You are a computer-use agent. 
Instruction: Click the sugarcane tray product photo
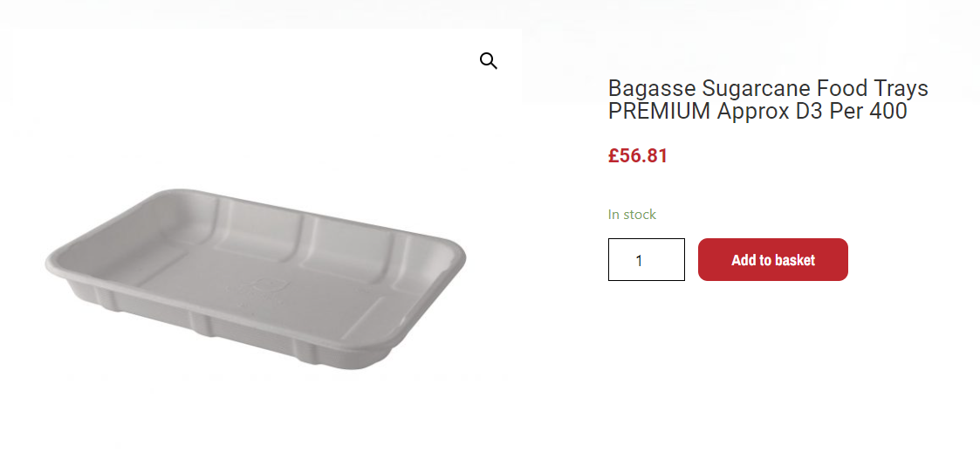pyautogui.click(x=256, y=277)
